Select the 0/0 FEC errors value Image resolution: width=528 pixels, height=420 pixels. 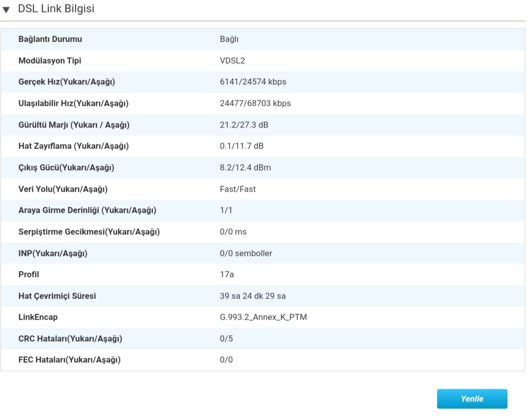tap(226, 360)
